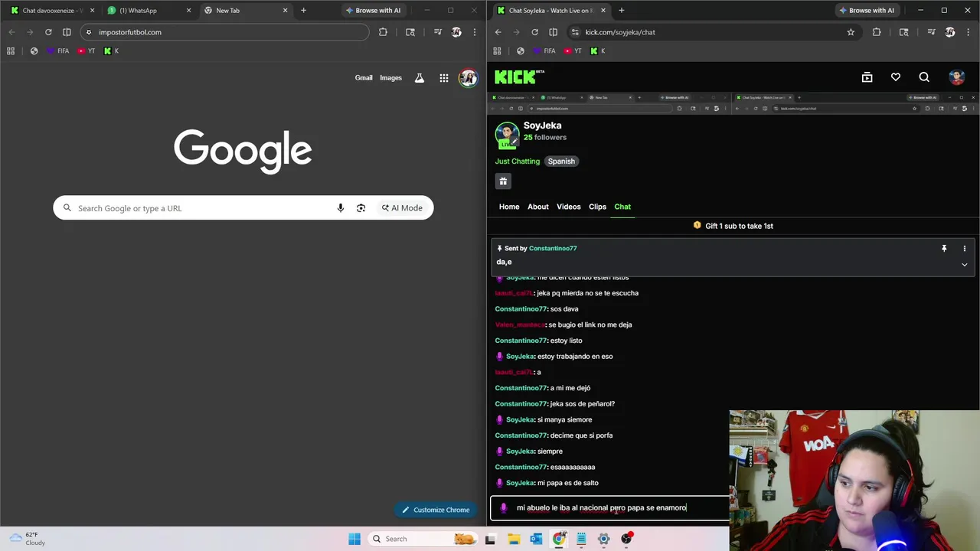Open Kick Clips tab

tap(597, 207)
